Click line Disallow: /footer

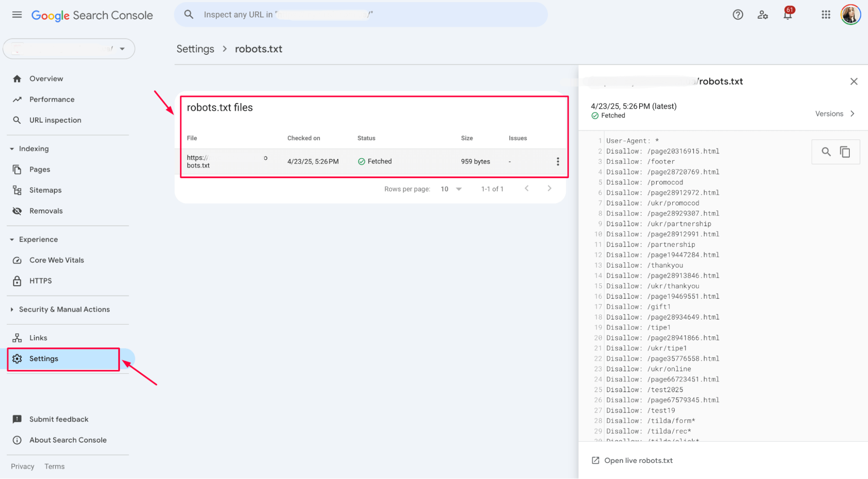[640, 162]
